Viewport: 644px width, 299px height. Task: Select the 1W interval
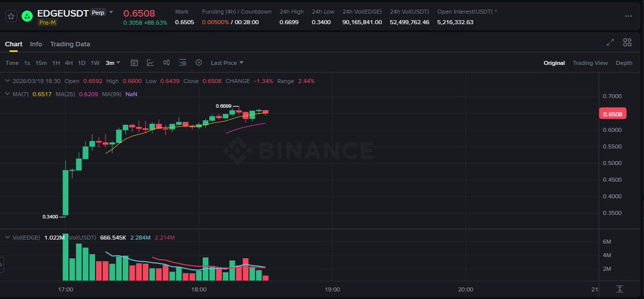tap(95, 63)
